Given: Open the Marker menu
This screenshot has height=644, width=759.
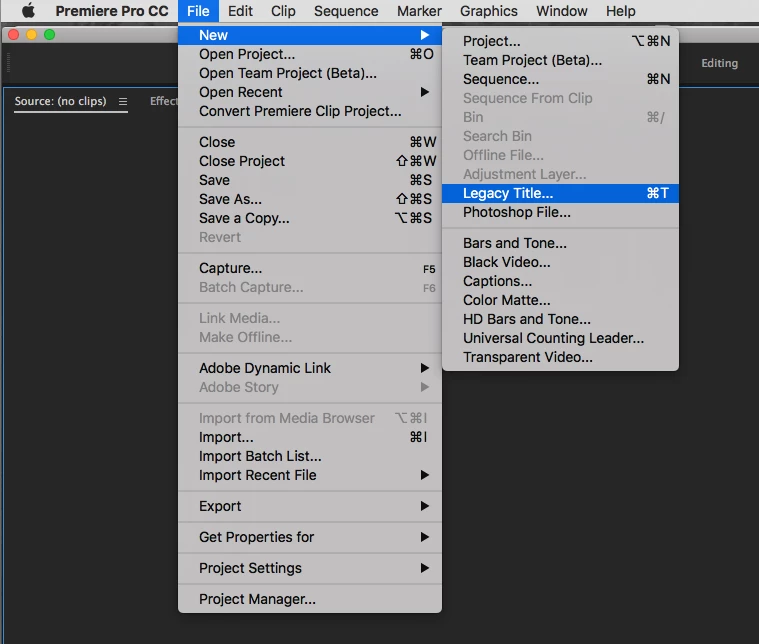Looking at the screenshot, I should pos(419,11).
